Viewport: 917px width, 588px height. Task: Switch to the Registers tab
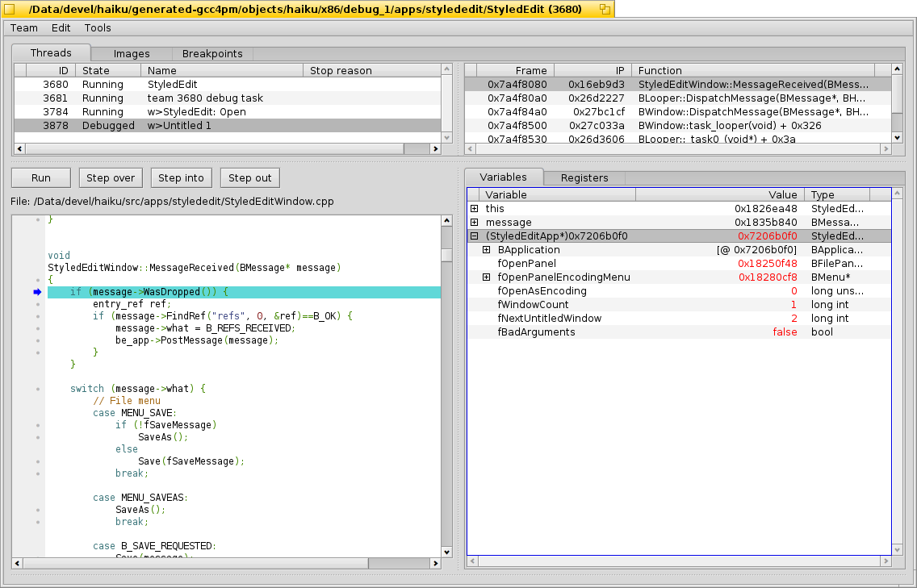(584, 177)
